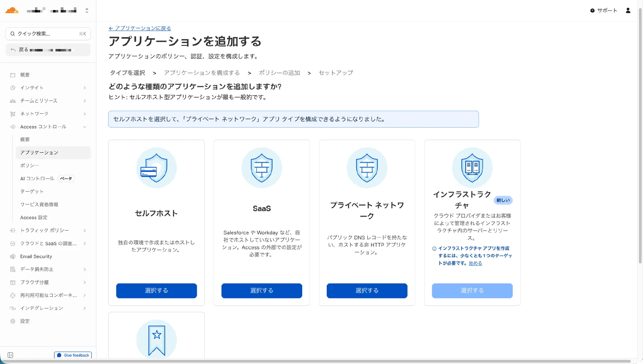Open the user account icon

coord(628,10)
